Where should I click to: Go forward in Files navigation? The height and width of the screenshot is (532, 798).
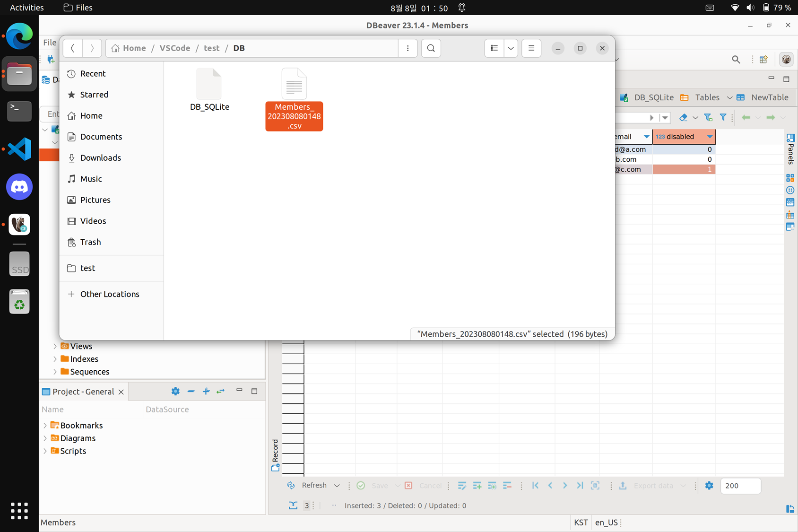click(x=92, y=48)
